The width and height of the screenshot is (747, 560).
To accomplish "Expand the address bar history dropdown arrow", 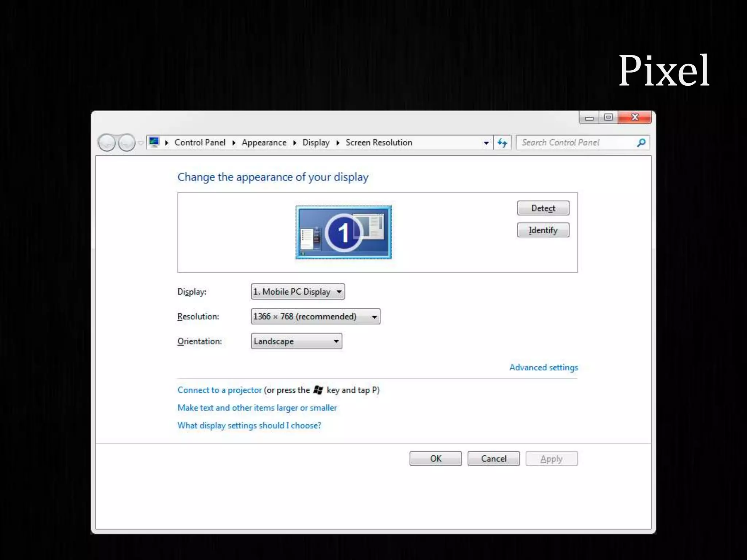I will 486,143.
